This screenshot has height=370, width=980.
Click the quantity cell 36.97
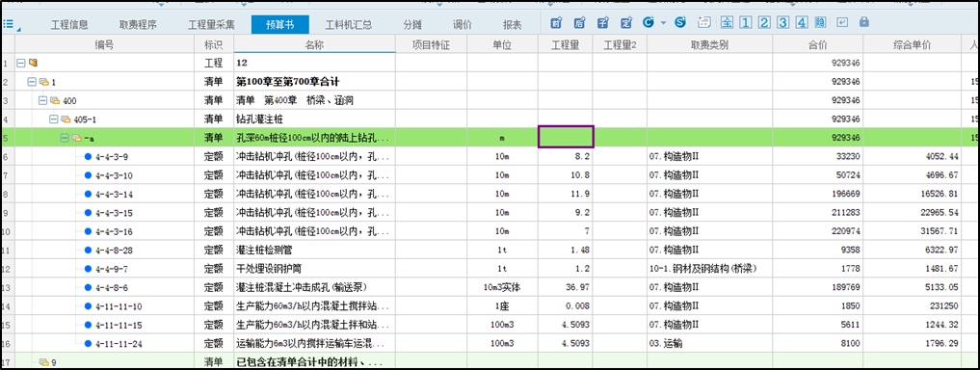coord(566,287)
